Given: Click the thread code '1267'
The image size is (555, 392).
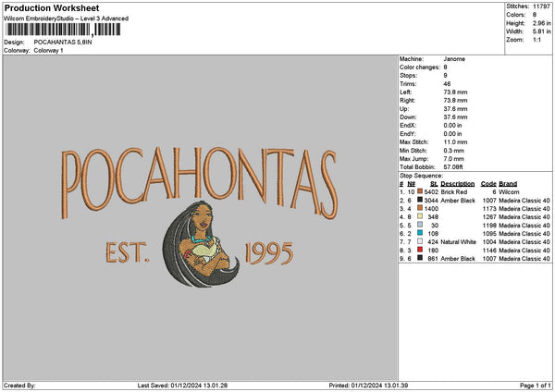Looking at the screenshot, I should [489, 217].
